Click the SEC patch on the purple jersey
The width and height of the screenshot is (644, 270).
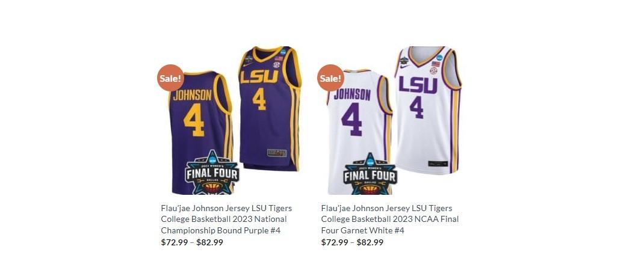[x=277, y=65]
